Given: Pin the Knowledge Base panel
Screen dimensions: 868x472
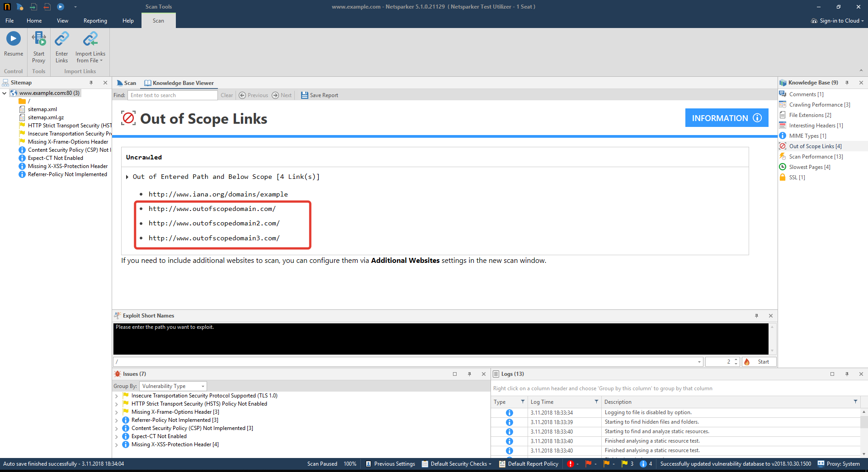Looking at the screenshot, I should [847, 83].
